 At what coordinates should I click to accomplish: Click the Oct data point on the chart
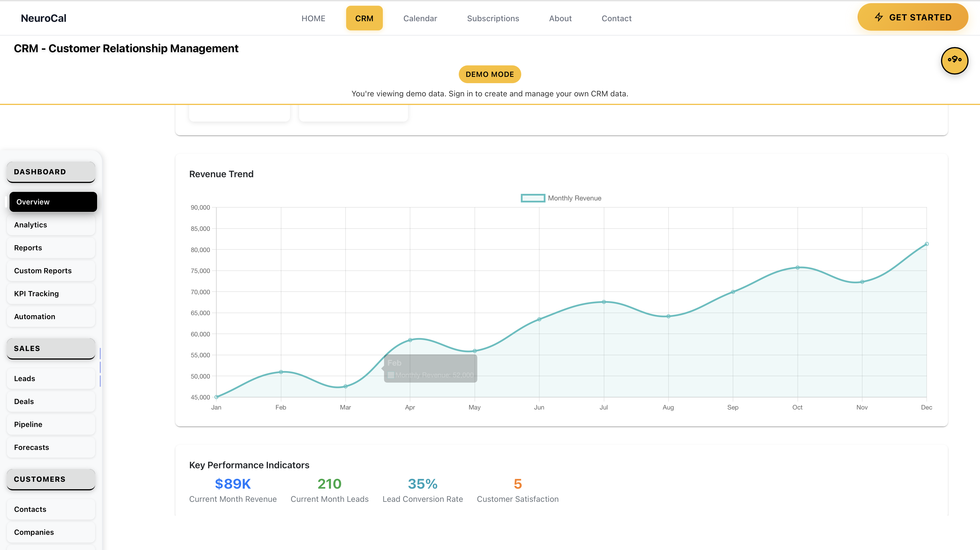[x=798, y=268]
